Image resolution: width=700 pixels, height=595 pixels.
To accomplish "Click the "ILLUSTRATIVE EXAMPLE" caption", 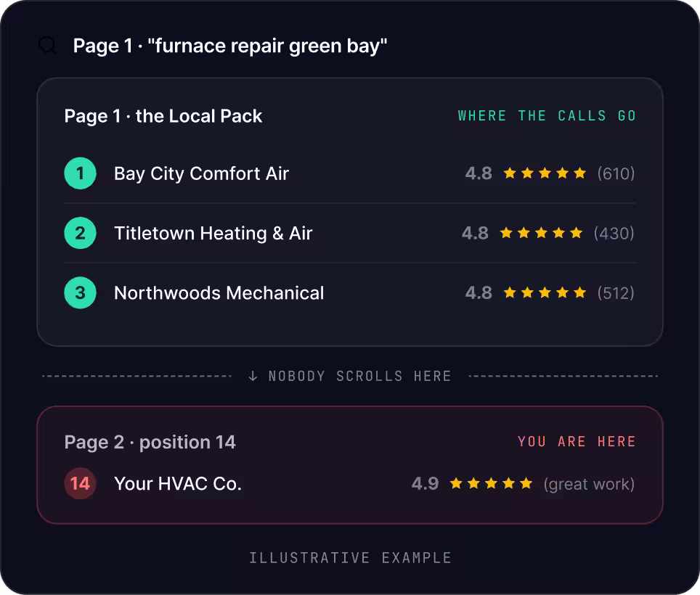I will (350, 558).
